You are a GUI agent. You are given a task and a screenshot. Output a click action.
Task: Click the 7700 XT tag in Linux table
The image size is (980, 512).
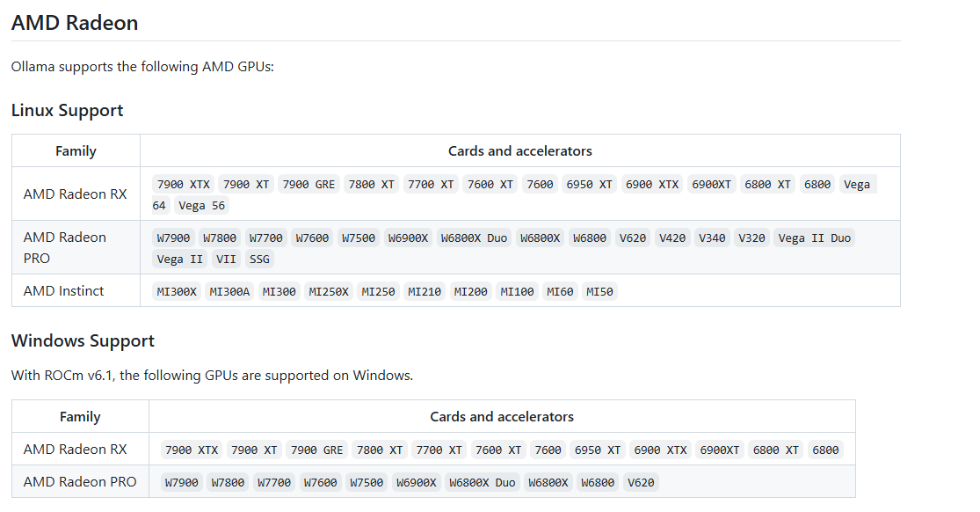click(431, 185)
